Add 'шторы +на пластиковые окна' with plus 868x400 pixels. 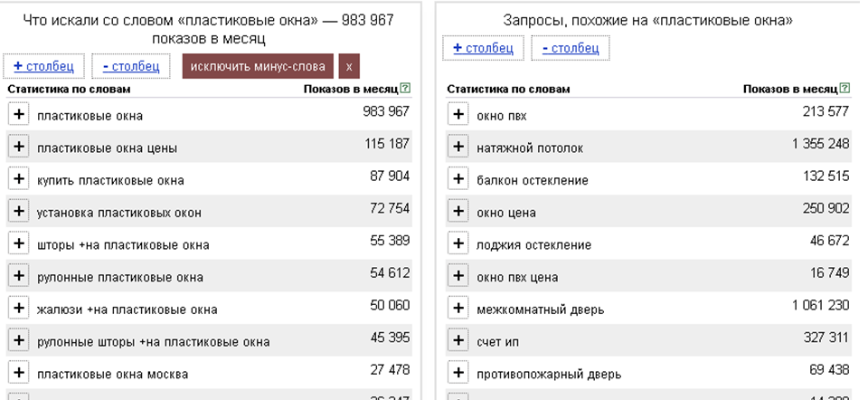[x=19, y=243]
